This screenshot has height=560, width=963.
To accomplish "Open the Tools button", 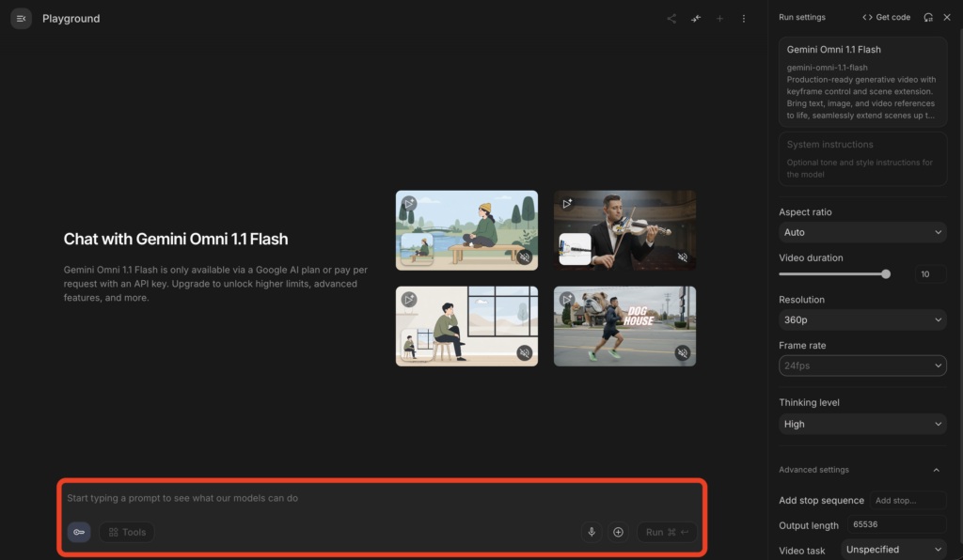I will [x=127, y=532].
